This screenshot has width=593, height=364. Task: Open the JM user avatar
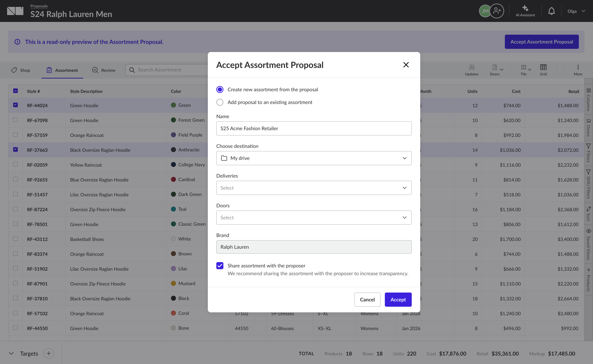tap(485, 11)
